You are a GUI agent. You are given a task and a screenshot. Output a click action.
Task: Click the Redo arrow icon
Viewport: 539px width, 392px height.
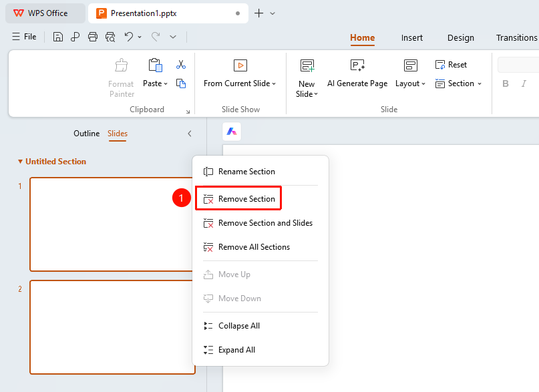(x=156, y=37)
